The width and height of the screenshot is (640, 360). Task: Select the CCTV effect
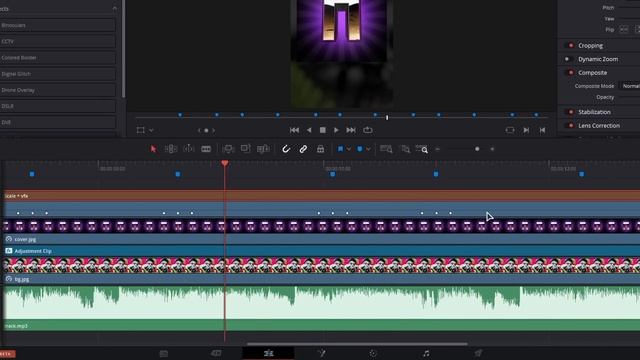coord(58,41)
